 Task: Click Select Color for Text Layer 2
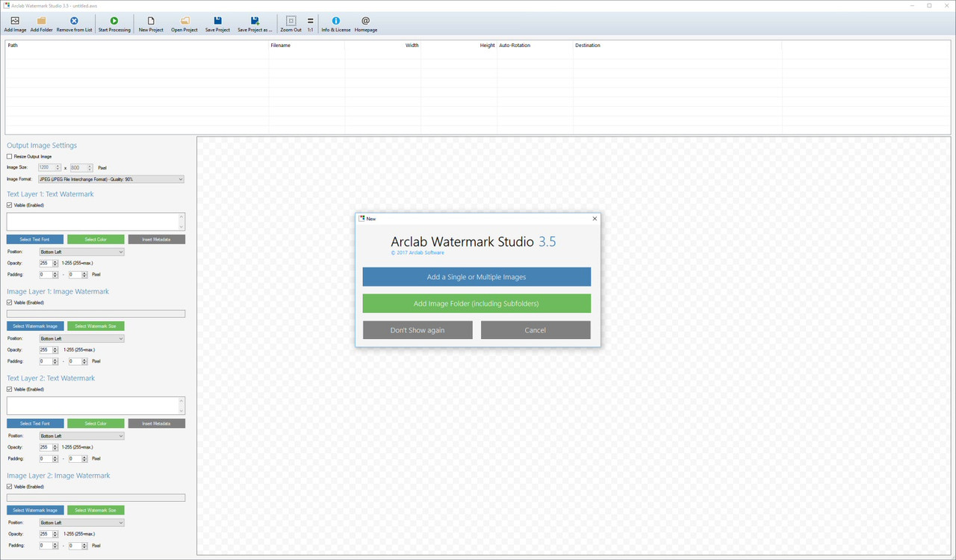point(96,423)
